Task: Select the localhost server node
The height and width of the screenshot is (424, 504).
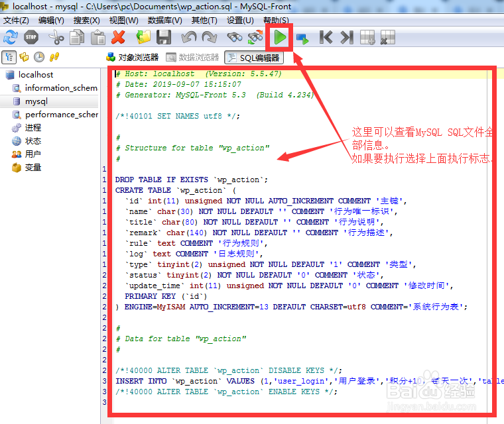Action: point(36,74)
